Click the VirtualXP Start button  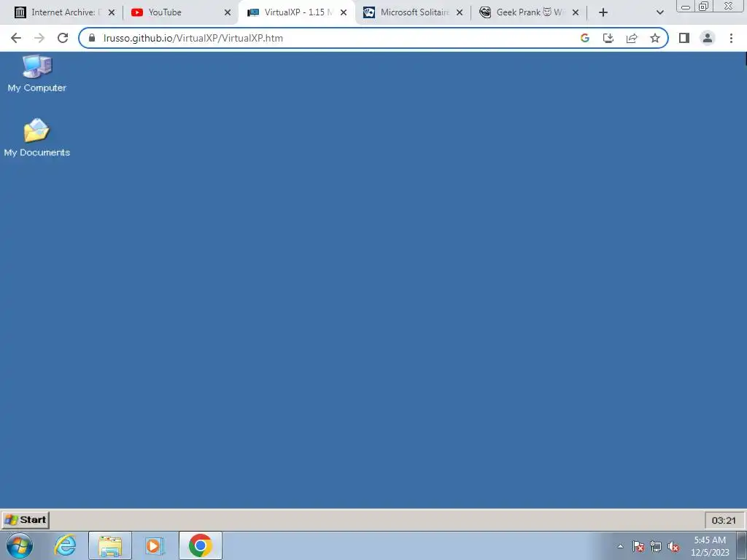coord(26,519)
